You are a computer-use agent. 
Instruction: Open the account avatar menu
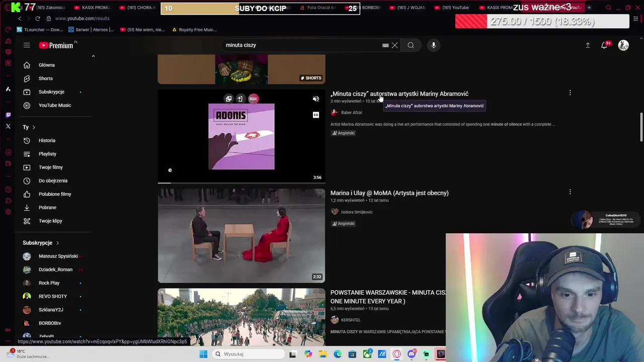click(x=623, y=45)
